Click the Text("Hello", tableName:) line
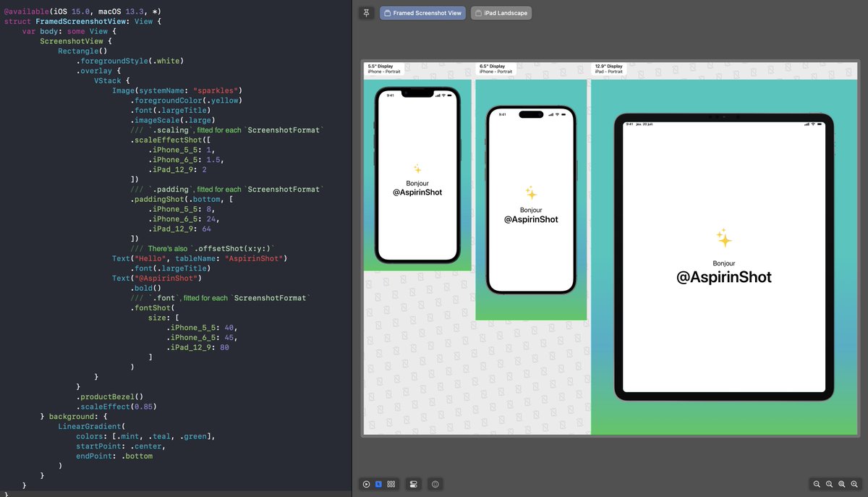The width and height of the screenshot is (868, 497). [x=200, y=258]
